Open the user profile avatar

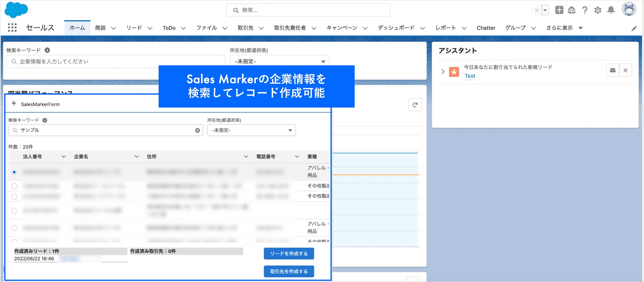coord(629,9)
